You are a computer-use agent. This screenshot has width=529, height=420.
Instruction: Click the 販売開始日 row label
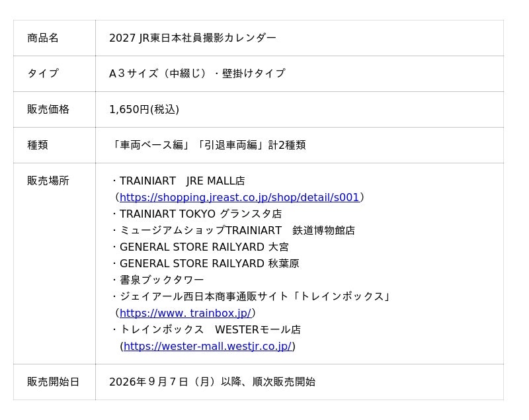coord(54,382)
